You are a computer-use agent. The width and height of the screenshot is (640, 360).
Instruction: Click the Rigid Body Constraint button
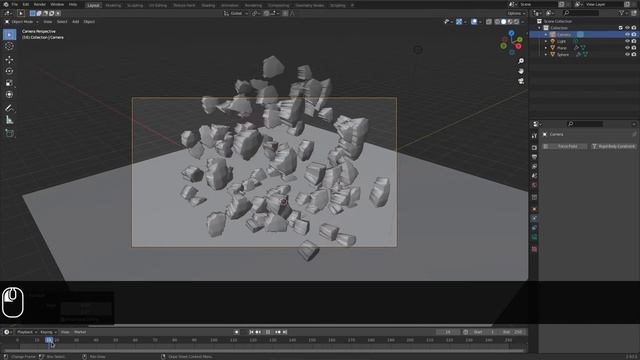[x=613, y=146]
